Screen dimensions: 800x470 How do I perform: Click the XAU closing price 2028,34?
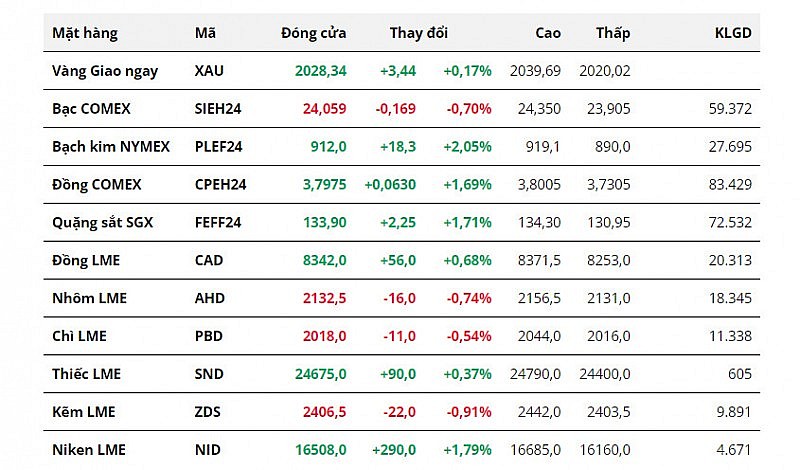(x=321, y=71)
